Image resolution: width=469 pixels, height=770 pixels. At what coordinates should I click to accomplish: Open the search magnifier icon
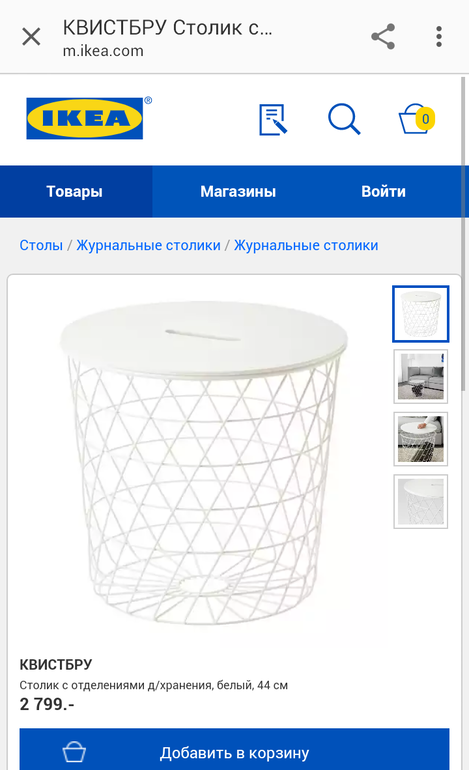click(x=344, y=119)
